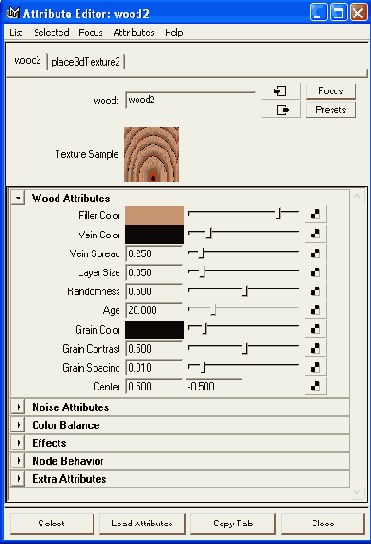
Task: Click the wood name input field
Action: tap(190, 100)
